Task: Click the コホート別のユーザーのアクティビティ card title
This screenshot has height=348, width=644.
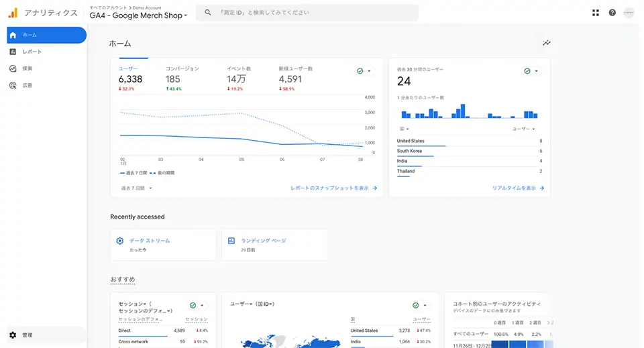Action: (496, 304)
